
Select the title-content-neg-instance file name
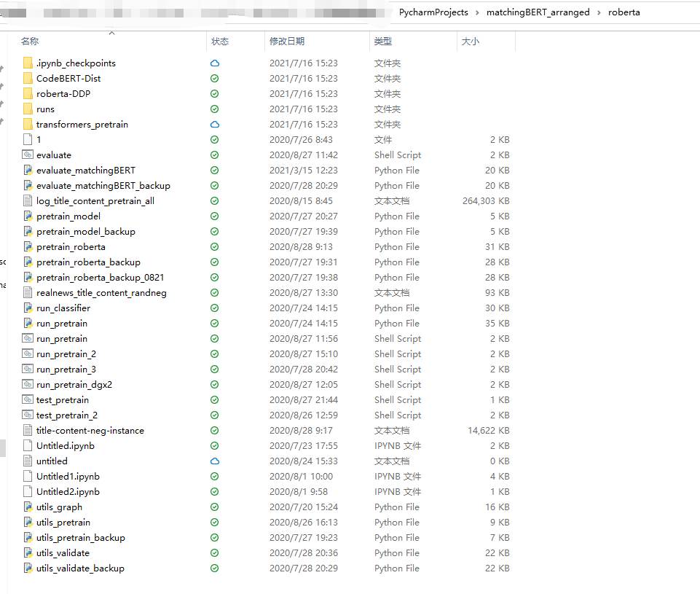90,431
